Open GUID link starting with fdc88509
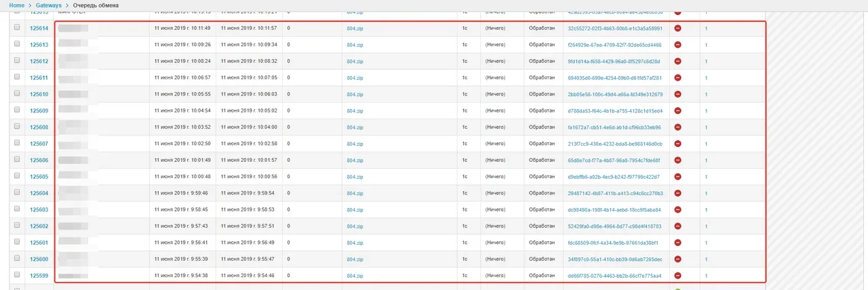 614,243
